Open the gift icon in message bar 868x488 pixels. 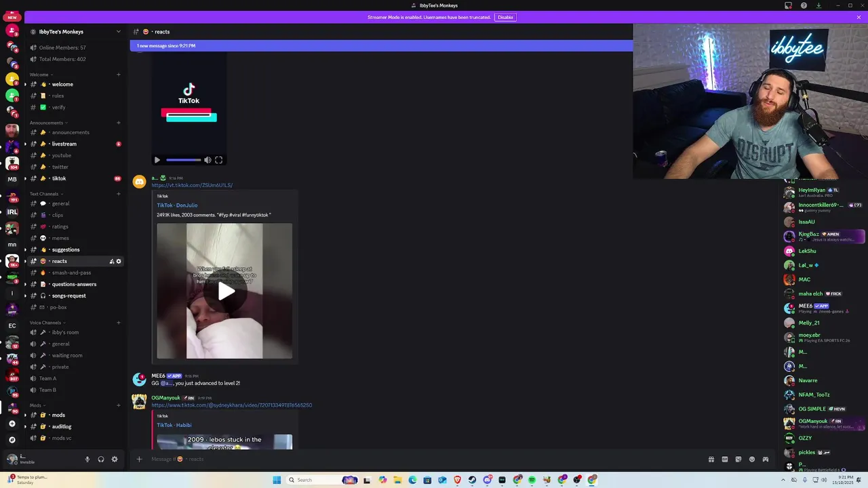pyautogui.click(x=711, y=460)
